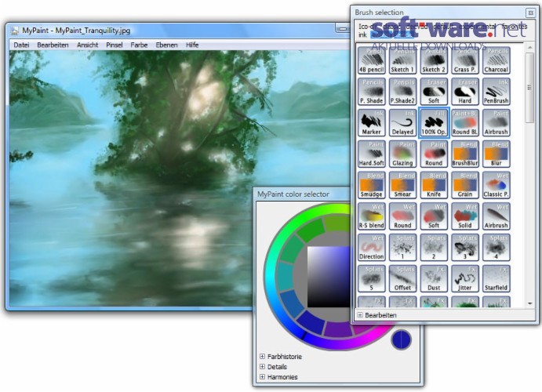Screen dimensions: 542x392
Task: Pick the Wet Airbrush brush
Action: point(496,216)
